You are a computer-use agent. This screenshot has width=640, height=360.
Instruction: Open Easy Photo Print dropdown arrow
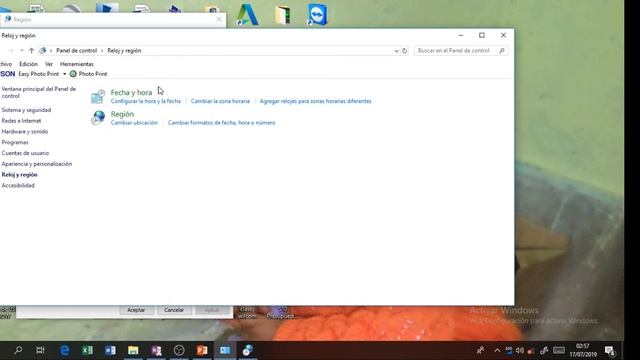pos(64,74)
